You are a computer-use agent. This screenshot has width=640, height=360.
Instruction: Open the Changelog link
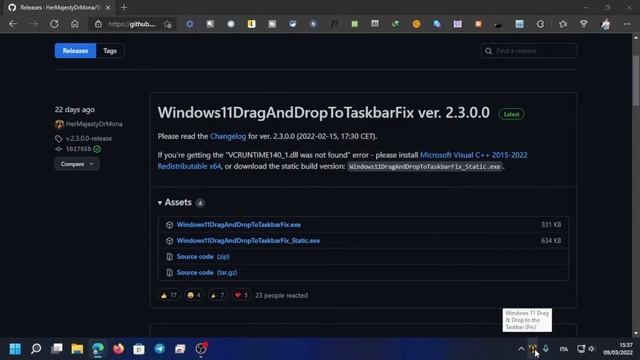[x=228, y=136]
